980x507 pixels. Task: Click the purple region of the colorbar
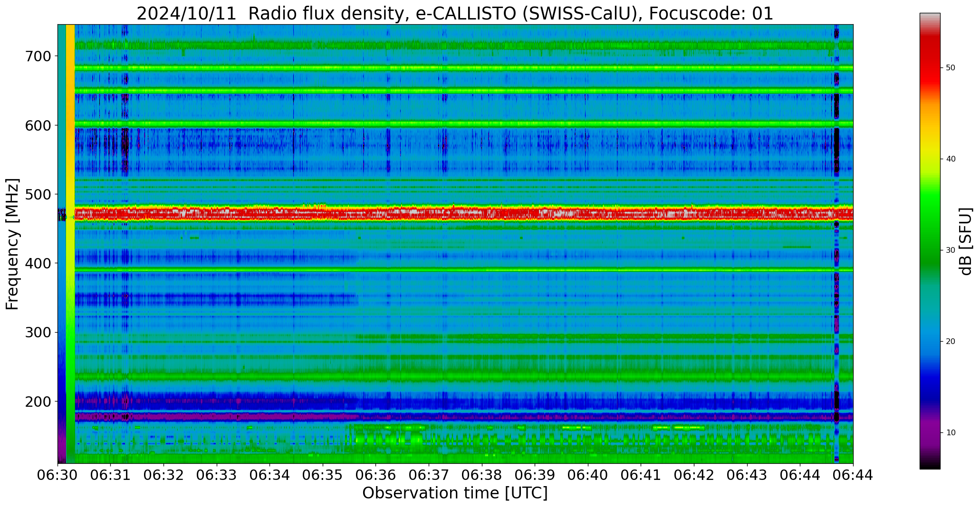[930, 428]
